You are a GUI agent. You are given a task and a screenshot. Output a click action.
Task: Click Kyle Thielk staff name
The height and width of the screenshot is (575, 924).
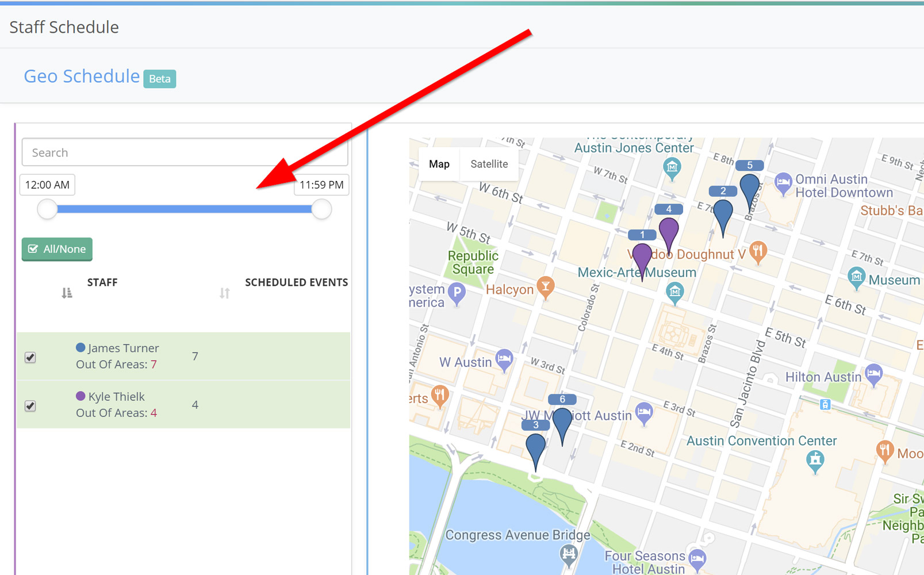(116, 397)
